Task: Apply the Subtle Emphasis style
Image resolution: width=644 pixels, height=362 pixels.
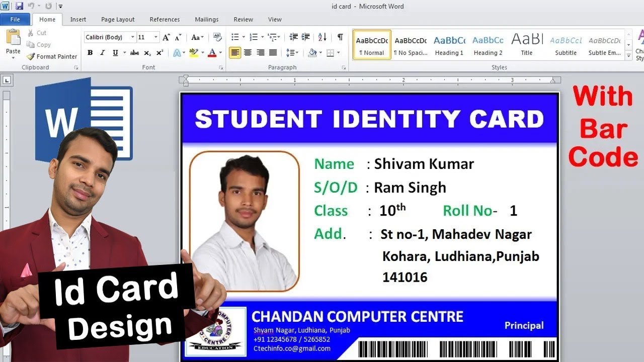Action: 604,45
